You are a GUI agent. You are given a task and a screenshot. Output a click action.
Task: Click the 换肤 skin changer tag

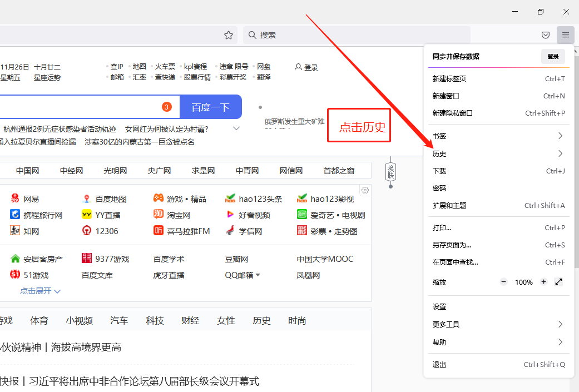pyautogui.click(x=390, y=172)
